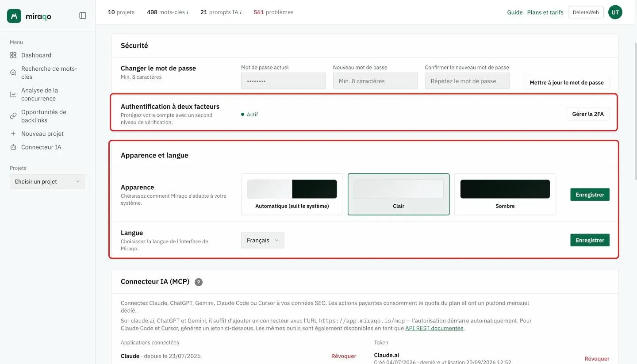Revoke the Claude.ai token
The width and height of the screenshot is (637, 364).
tap(597, 359)
